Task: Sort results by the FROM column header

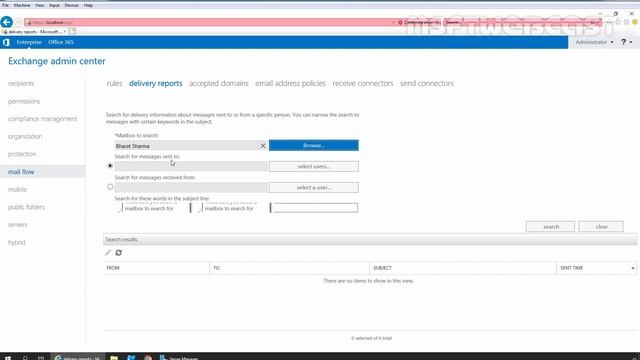Action: [x=156, y=268]
